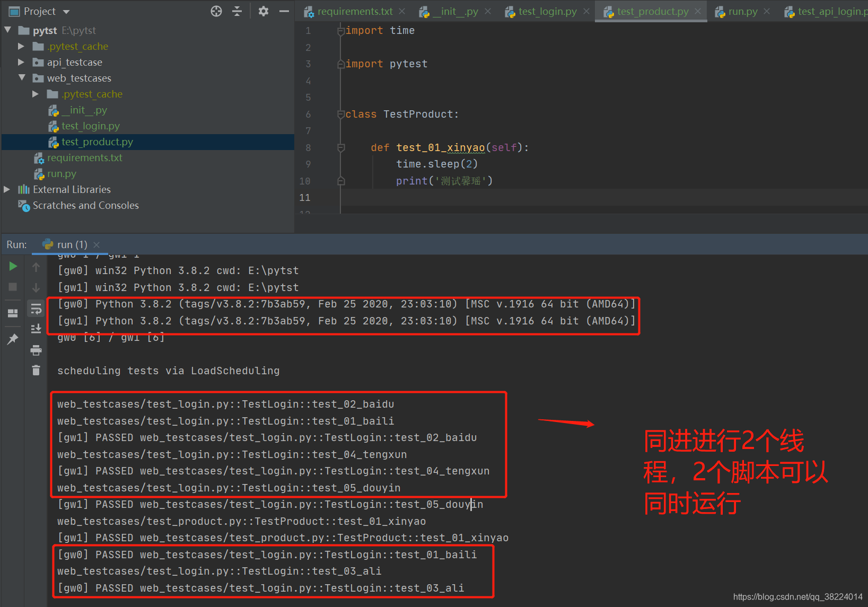
Task: Open run.py from project tree
Action: point(62,173)
